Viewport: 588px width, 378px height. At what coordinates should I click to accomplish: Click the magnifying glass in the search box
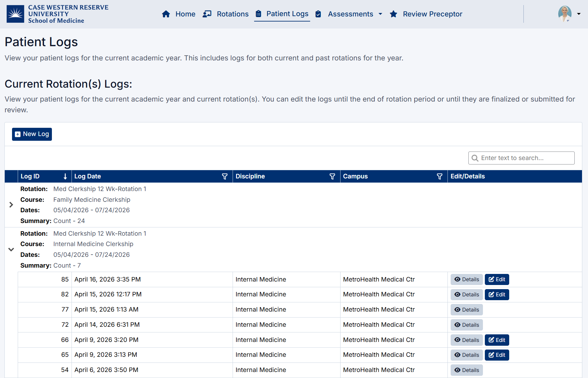point(475,158)
